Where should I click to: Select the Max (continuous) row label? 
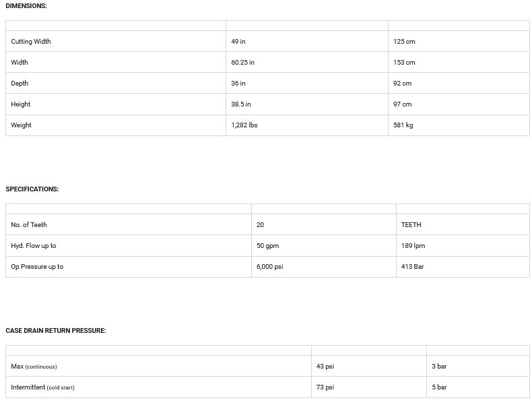click(x=34, y=367)
